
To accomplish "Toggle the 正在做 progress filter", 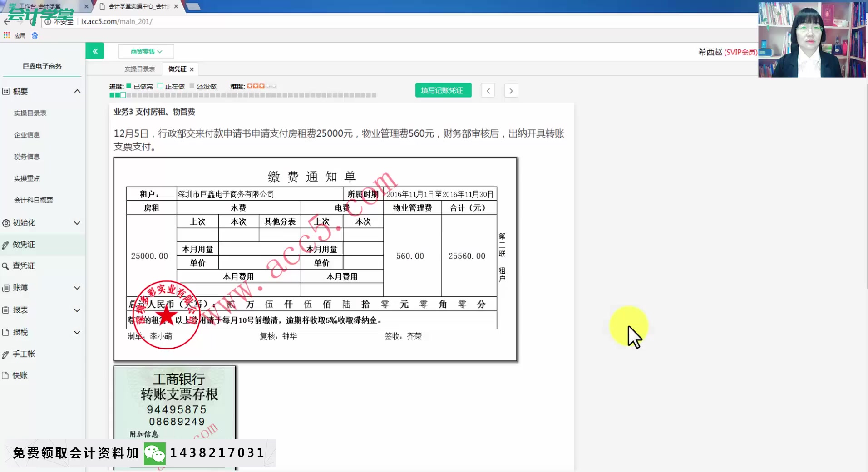I will (x=160, y=85).
